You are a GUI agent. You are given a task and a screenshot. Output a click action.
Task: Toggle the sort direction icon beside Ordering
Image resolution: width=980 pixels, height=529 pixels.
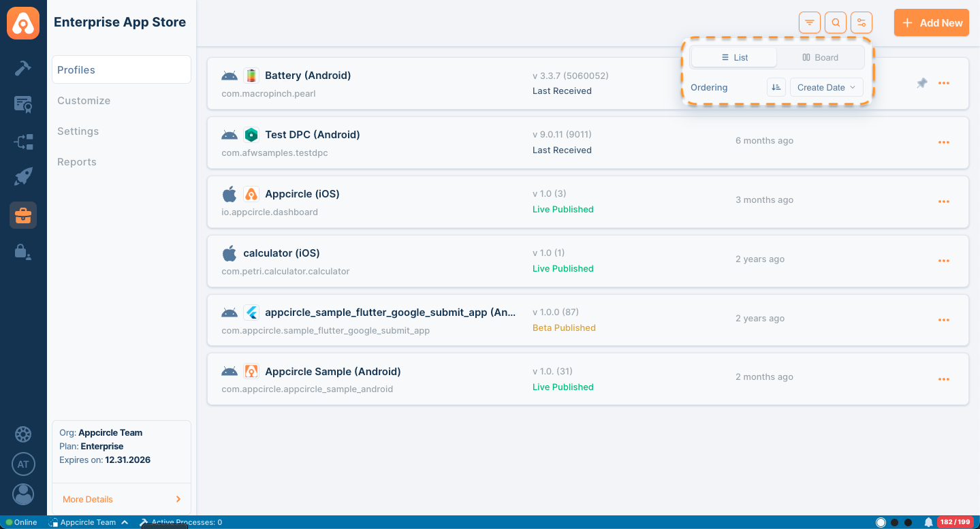[776, 87]
